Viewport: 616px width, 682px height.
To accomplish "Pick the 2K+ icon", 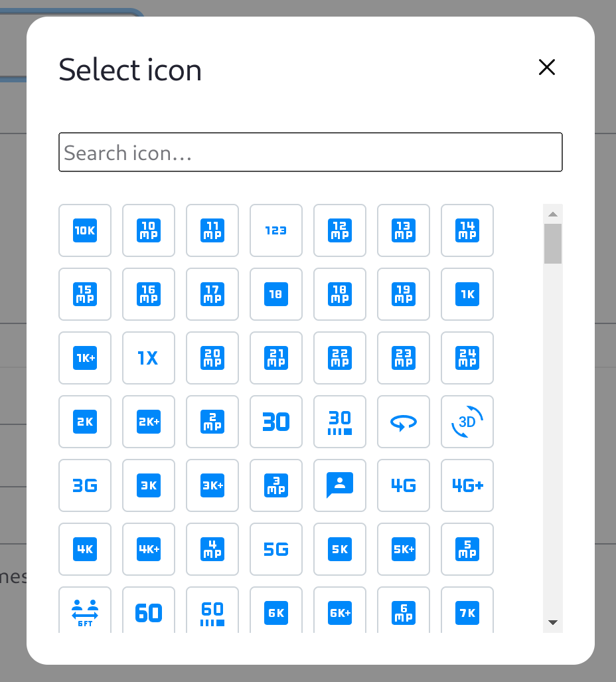I will click(148, 422).
